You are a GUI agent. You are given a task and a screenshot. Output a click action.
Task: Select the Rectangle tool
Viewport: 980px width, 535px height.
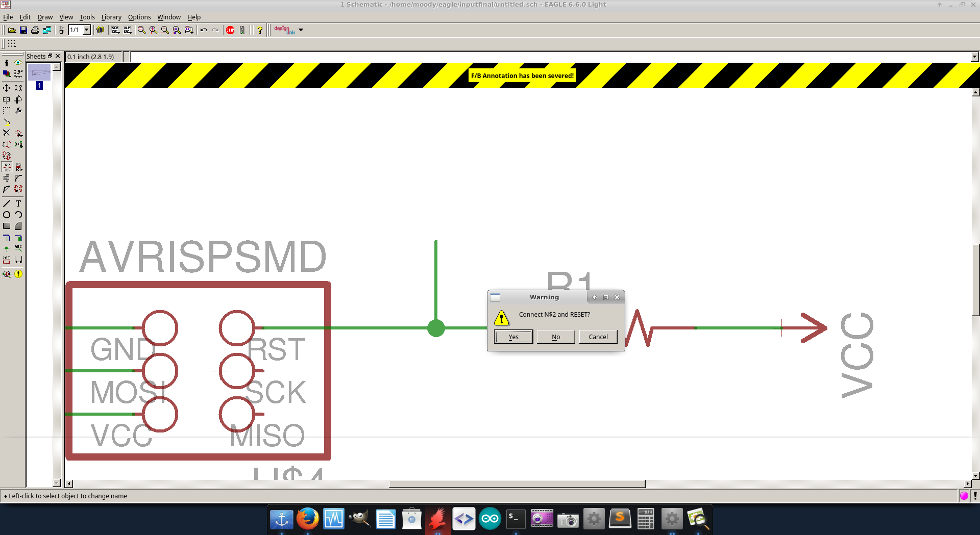[7, 226]
